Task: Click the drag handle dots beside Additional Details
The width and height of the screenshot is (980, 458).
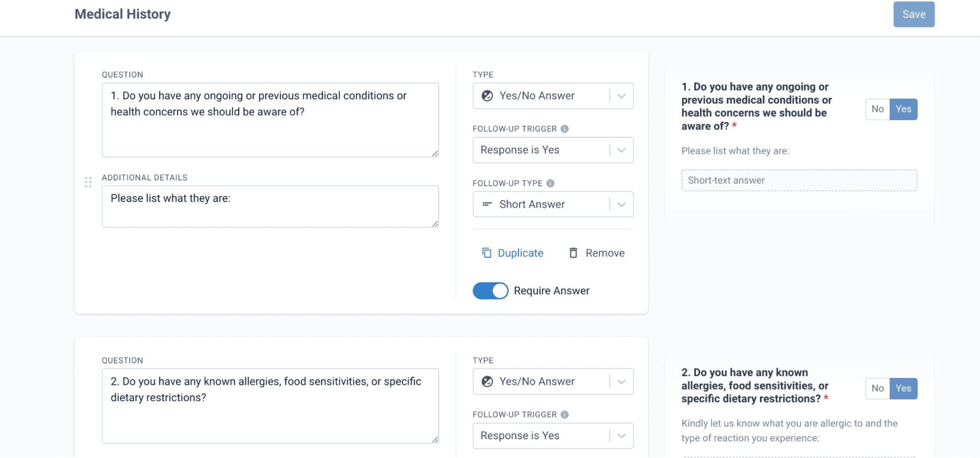Action: (88, 182)
